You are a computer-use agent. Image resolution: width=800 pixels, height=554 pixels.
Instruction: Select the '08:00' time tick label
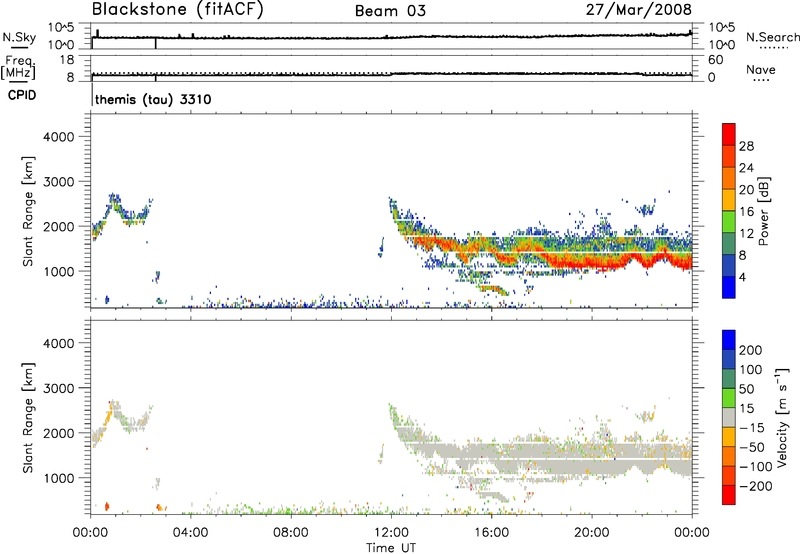(290, 533)
